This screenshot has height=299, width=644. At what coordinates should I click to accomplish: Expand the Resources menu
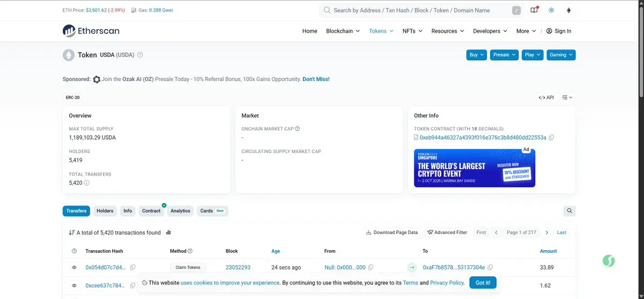coord(448,31)
